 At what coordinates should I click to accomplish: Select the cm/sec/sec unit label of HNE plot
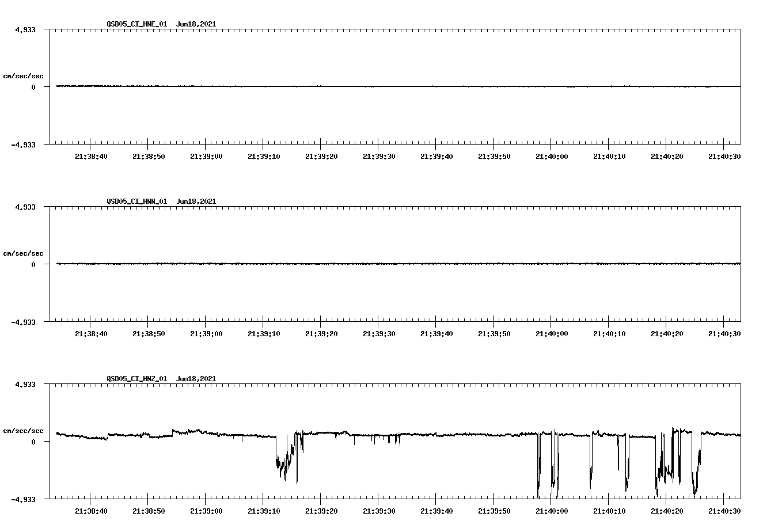click(23, 76)
